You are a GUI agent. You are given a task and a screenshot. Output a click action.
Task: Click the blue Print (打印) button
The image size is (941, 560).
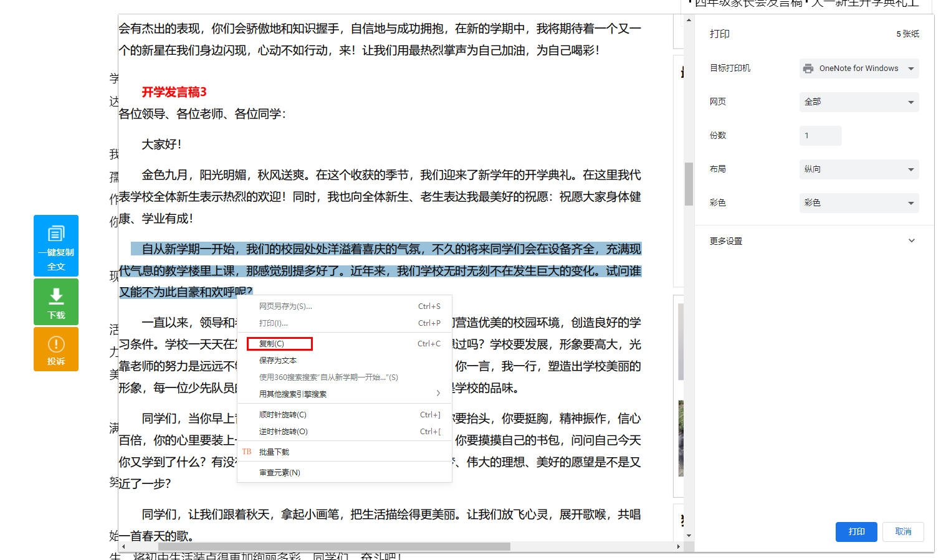(856, 532)
